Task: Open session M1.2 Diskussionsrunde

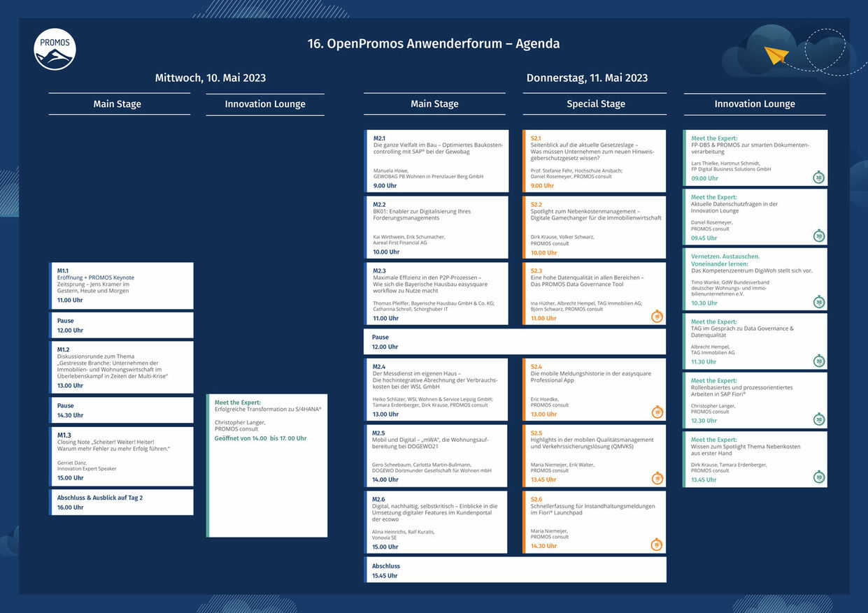Action: [121, 368]
